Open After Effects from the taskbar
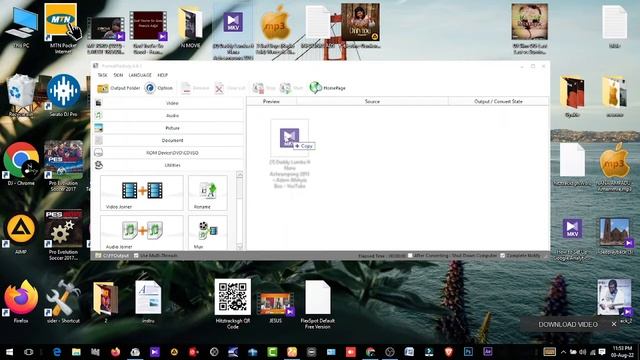The image size is (640, 360). pos(487,352)
